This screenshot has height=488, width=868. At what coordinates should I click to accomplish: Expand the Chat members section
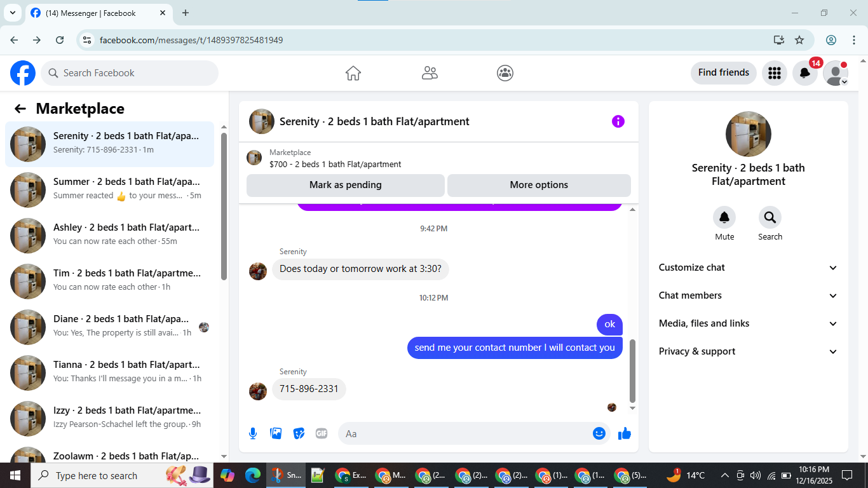(x=749, y=295)
